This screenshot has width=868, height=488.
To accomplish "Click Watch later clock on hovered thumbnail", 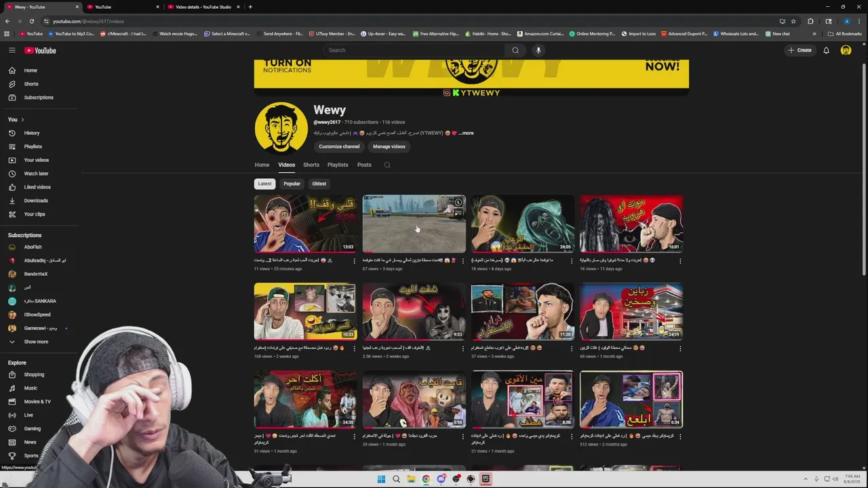I will pyautogui.click(x=458, y=202).
